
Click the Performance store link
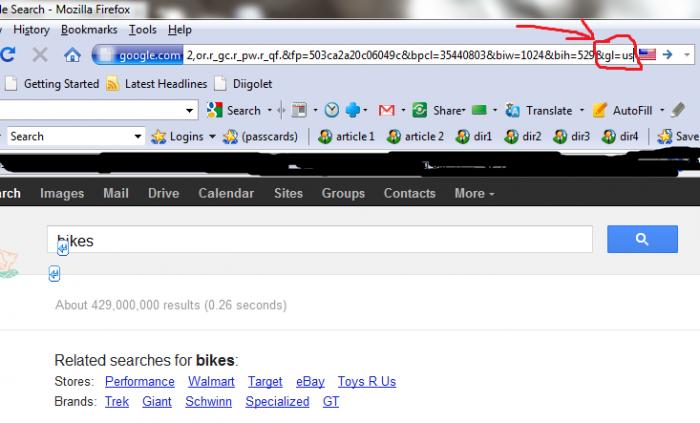[x=140, y=382]
